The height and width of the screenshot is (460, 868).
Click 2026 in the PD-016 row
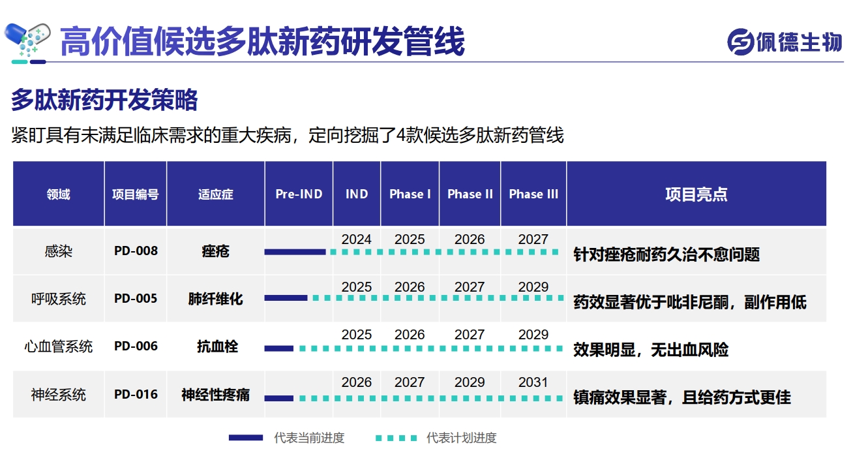tap(357, 382)
